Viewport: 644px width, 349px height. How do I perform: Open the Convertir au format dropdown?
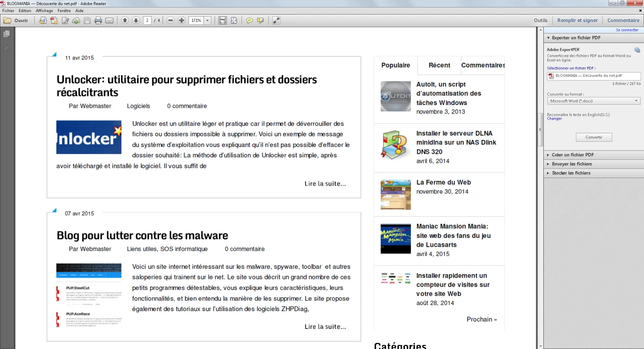pos(594,101)
